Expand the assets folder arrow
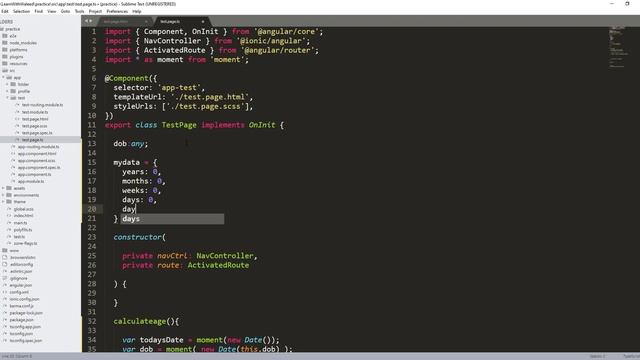 [x=3, y=188]
